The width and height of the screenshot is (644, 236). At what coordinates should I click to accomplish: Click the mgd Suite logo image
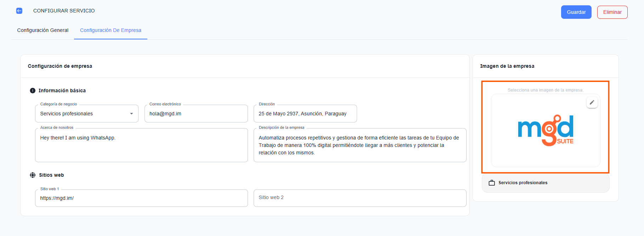point(546,130)
